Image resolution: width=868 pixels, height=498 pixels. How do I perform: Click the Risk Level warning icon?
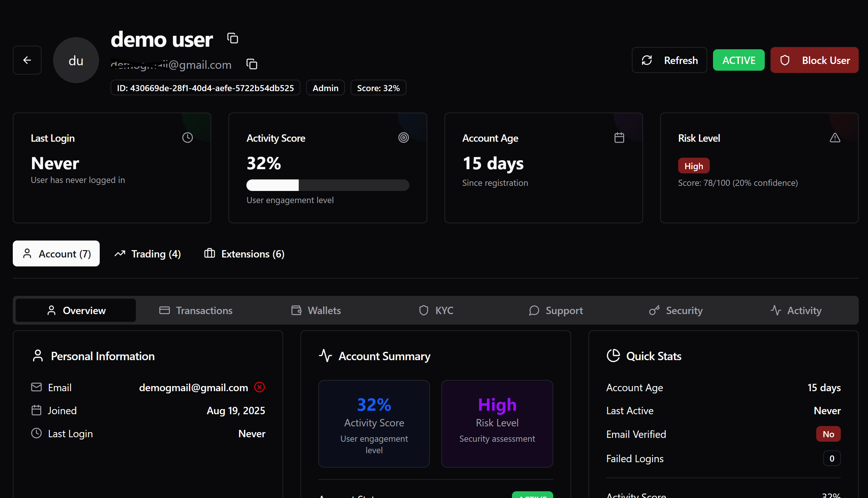[x=834, y=138]
